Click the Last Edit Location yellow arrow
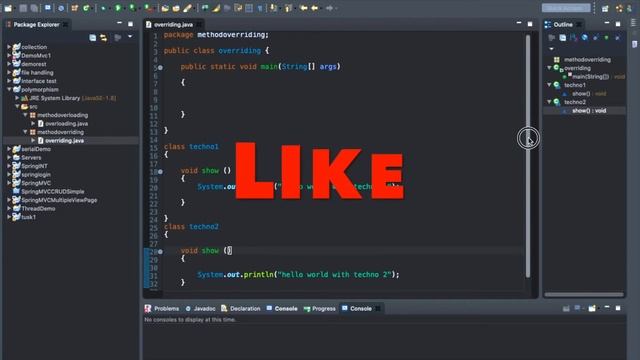This screenshot has width=640, height=360. 304,8
